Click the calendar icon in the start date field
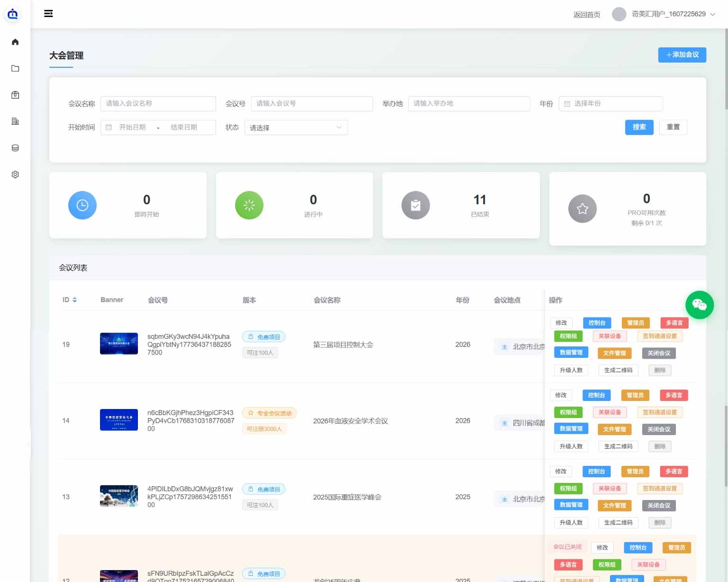The image size is (728, 582). pyautogui.click(x=109, y=127)
